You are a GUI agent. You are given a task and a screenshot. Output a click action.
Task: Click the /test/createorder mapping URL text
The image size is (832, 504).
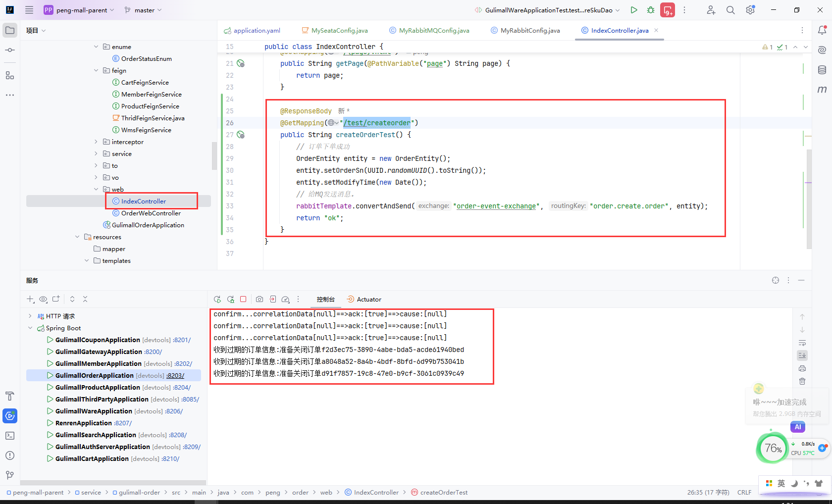(x=377, y=123)
